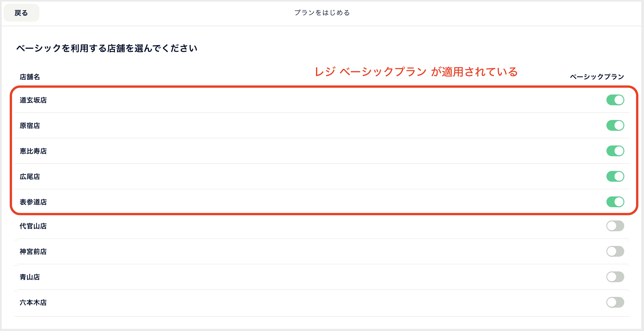This screenshot has width=644, height=331.
Task: Click the 戻る back button
Action: coord(21,13)
